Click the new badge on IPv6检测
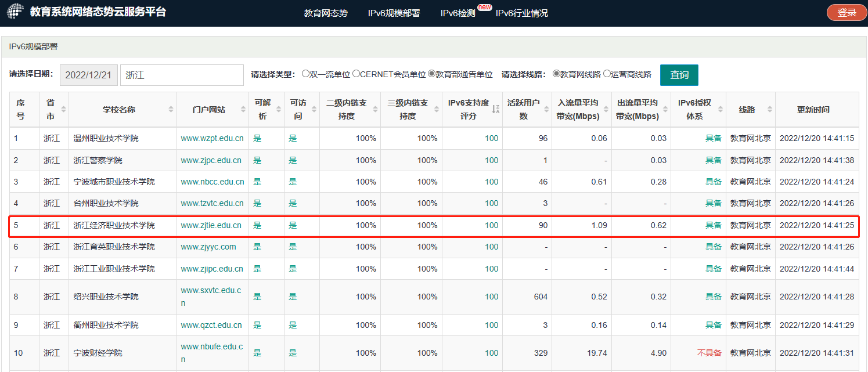The width and height of the screenshot is (868, 372). 485,7
